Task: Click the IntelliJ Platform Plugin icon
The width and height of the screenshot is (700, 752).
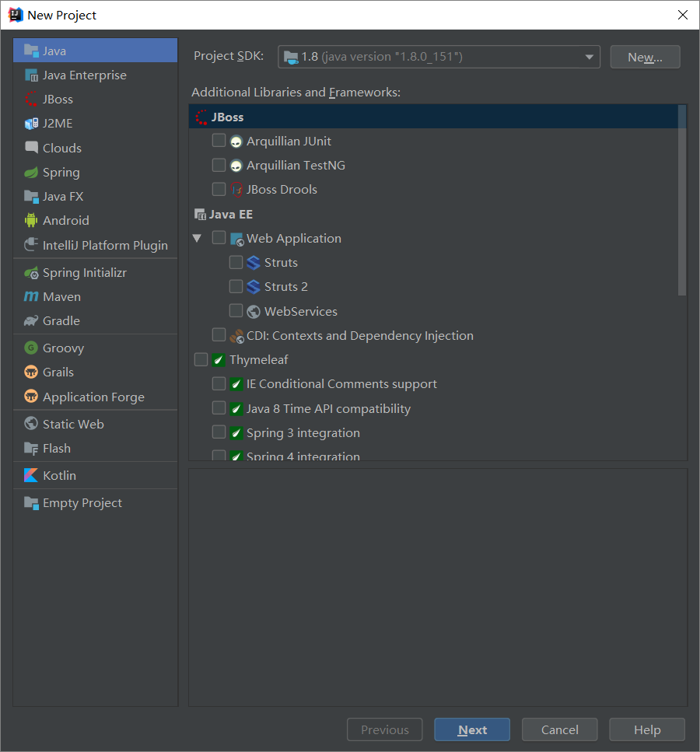Action: click(x=31, y=245)
